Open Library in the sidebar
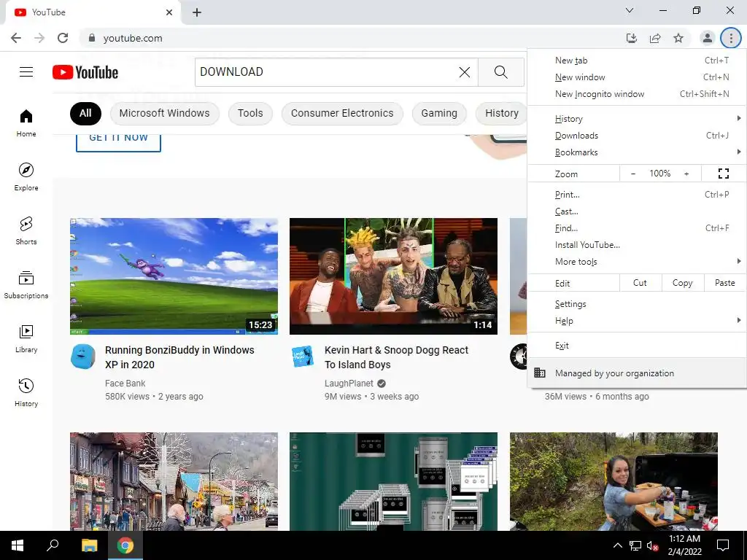This screenshot has width=747, height=560. click(x=26, y=338)
